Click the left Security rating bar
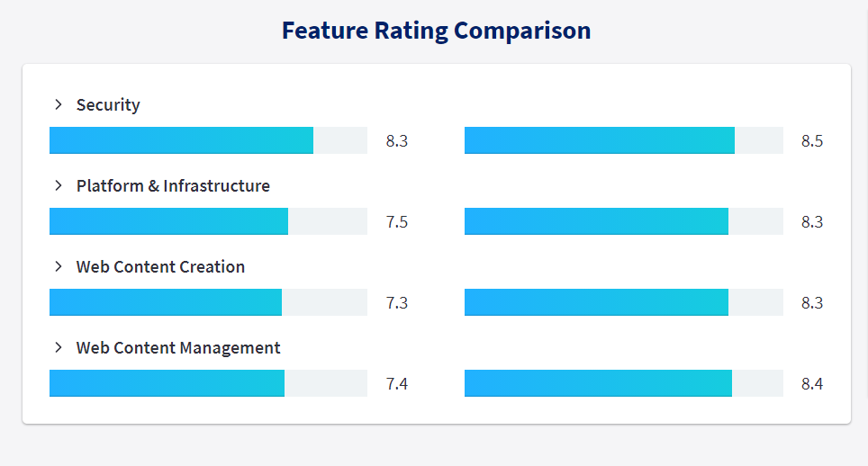 [208, 140]
